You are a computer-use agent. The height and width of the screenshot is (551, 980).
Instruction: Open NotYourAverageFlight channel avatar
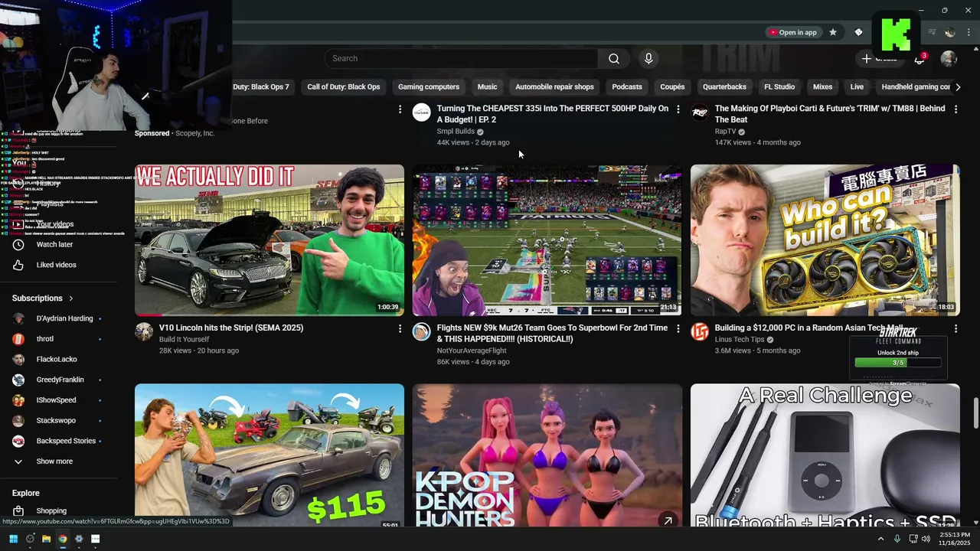422,331
